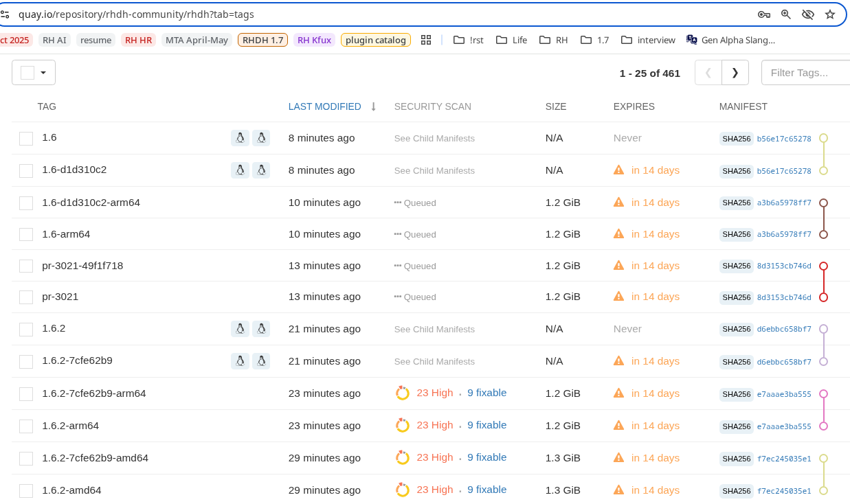Click the quay.io URL in address bar
This screenshot has width=850, height=504.
137,14
